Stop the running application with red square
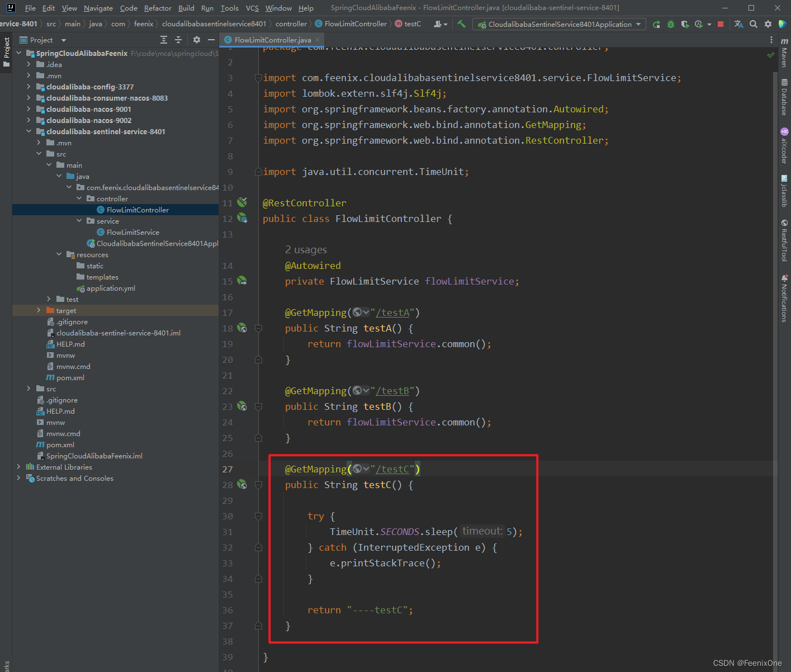 point(721,24)
